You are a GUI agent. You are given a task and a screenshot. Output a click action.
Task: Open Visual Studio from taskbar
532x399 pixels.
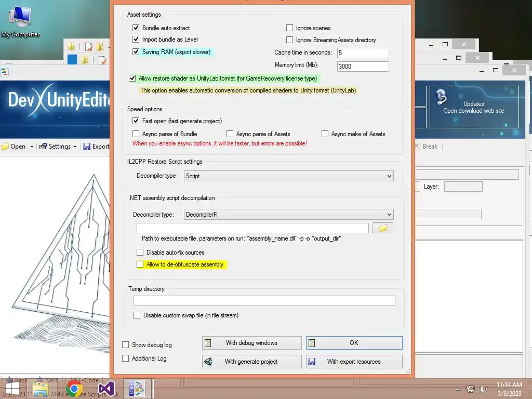tap(106, 389)
